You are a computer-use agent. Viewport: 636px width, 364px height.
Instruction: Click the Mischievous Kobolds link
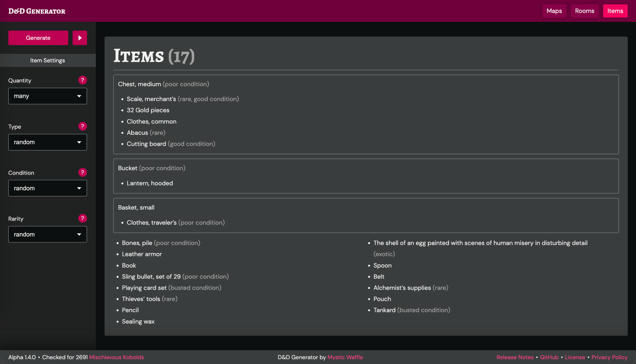coord(116,357)
